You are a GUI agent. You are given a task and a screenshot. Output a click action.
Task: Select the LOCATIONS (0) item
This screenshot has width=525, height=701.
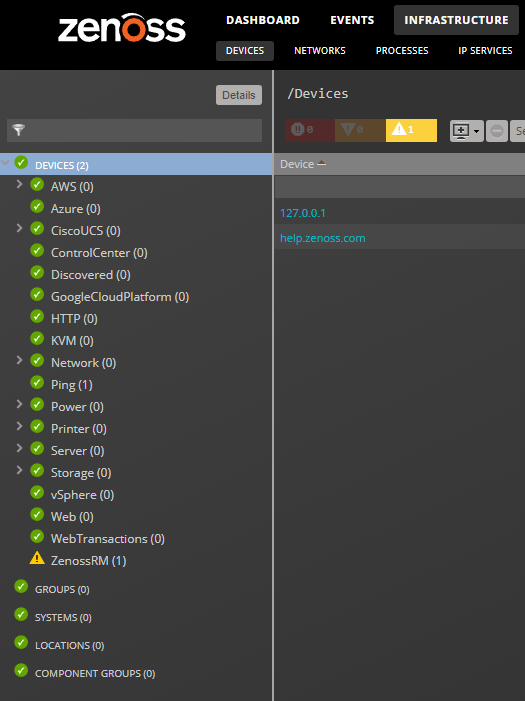click(x=70, y=645)
